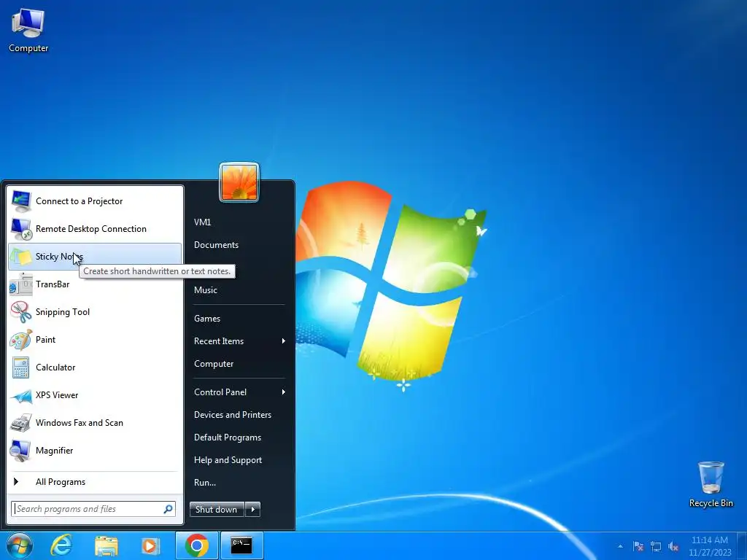Click the Shut down button

point(217,509)
